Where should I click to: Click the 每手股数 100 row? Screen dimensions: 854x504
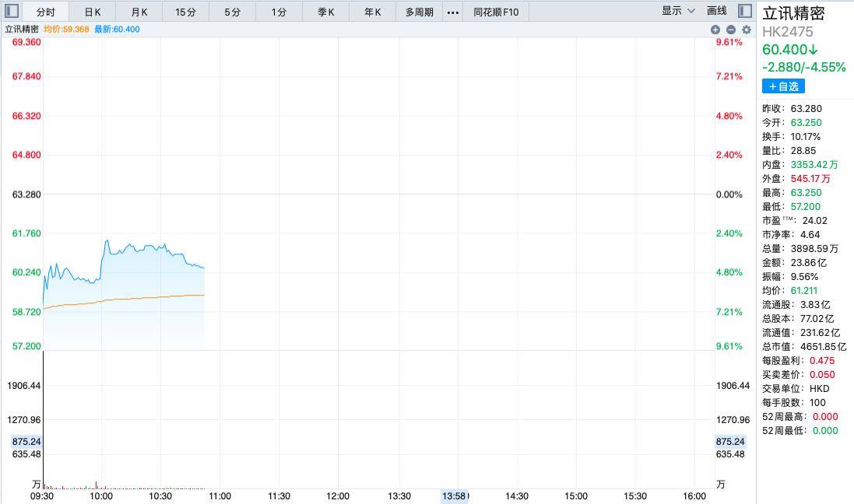tap(793, 403)
